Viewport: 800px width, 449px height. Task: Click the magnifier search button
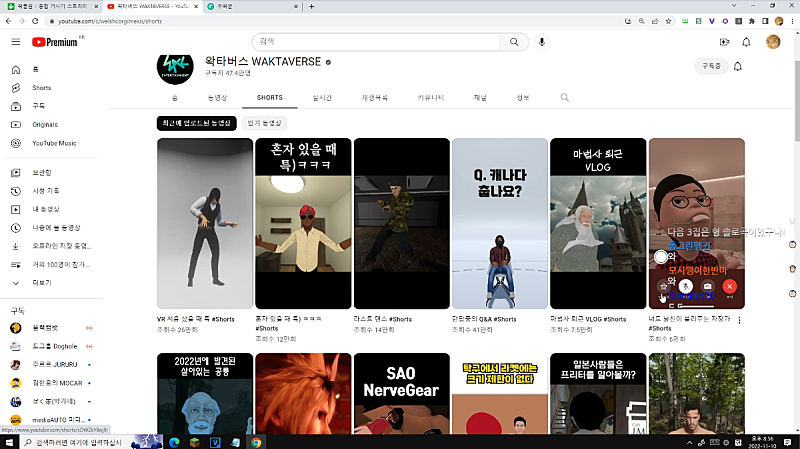(x=513, y=42)
